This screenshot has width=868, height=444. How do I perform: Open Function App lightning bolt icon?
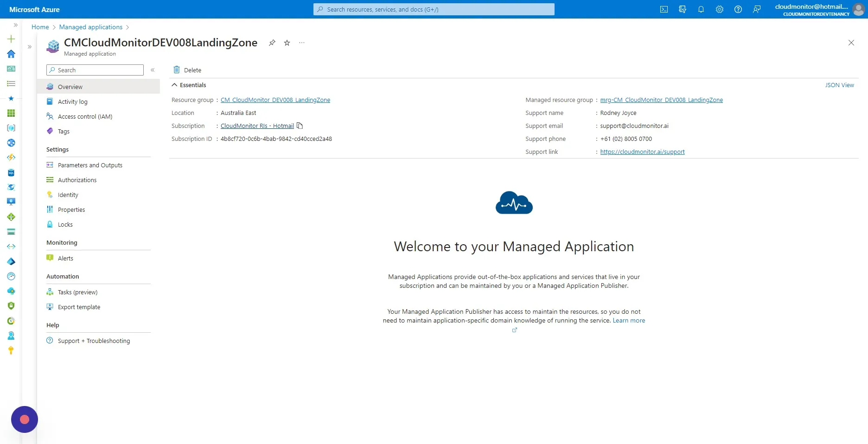pyautogui.click(x=11, y=158)
